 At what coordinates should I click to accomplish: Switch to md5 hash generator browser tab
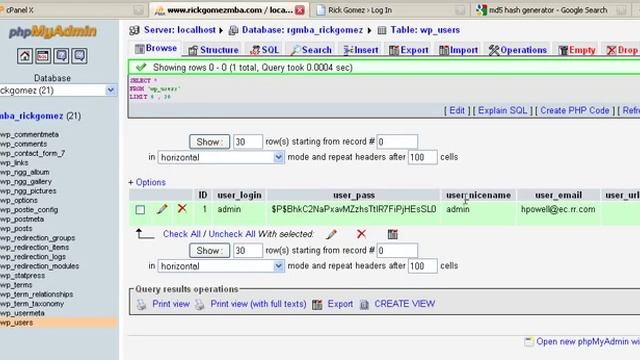click(x=552, y=10)
